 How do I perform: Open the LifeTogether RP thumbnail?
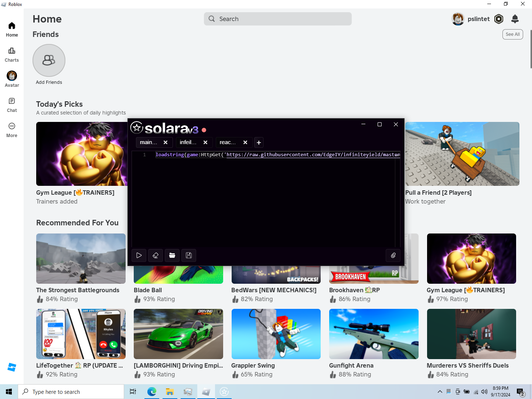coord(81,334)
